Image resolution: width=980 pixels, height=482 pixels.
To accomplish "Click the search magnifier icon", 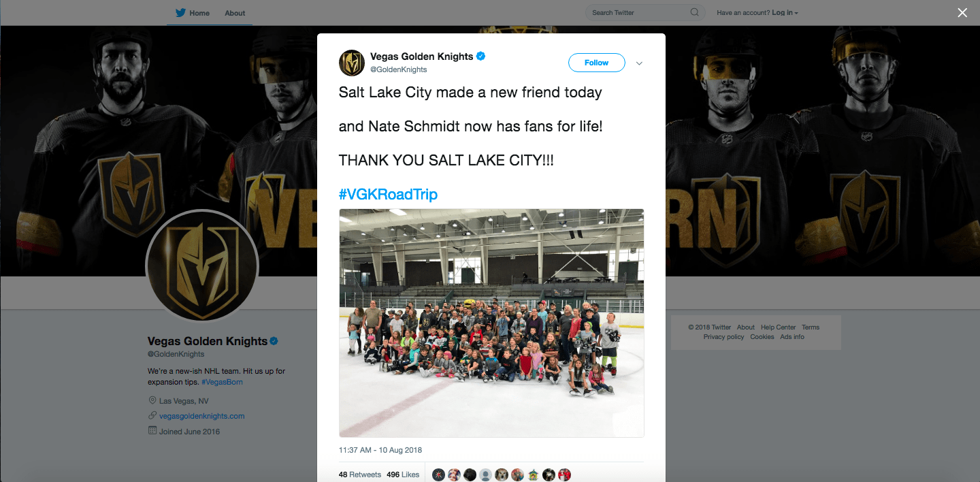I will [694, 12].
